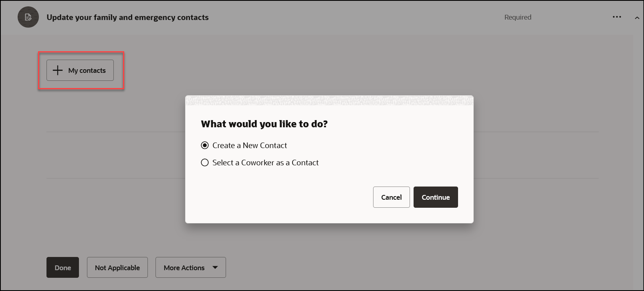644x291 pixels.
Task: Click the Update your family and emergency contacts title
Action: [x=127, y=17]
